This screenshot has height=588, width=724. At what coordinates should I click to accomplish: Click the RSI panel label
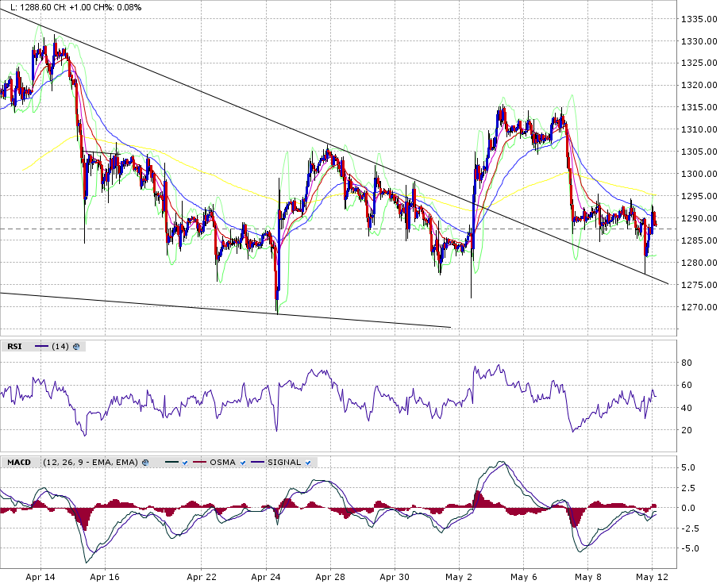click(14, 347)
